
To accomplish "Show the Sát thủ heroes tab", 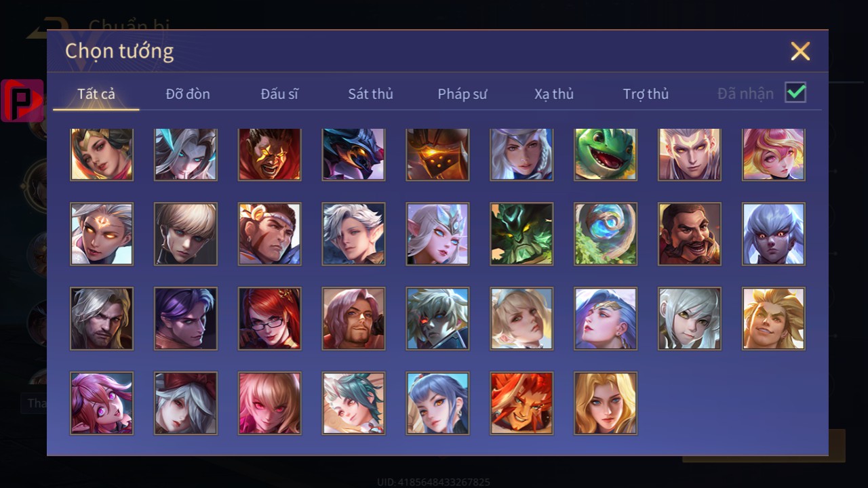I will click(x=370, y=94).
